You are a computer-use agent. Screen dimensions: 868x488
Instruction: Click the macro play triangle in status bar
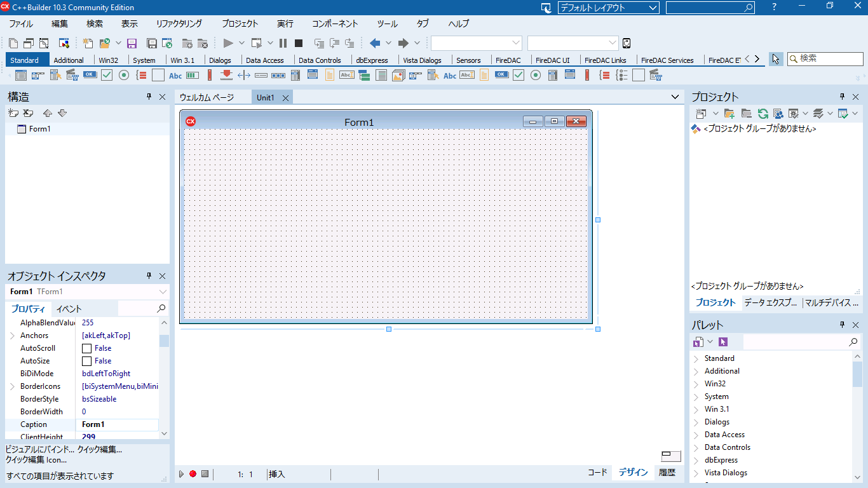click(181, 474)
